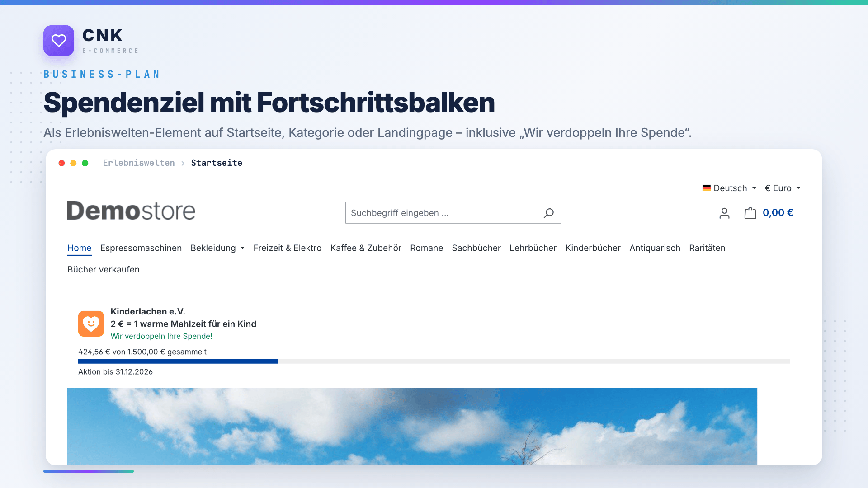Open the shopping cart bag icon
This screenshot has width=868, height=488.
tap(750, 213)
